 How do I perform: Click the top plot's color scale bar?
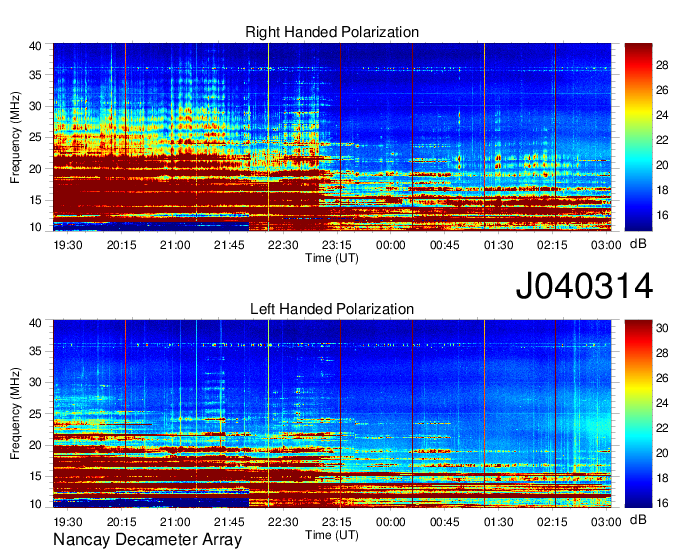pyautogui.click(x=638, y=137)
